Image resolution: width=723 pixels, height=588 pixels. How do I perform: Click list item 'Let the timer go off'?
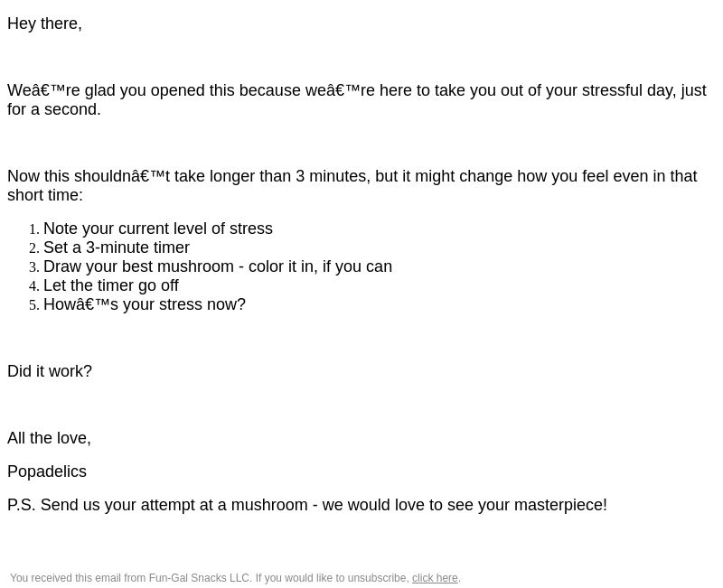click(110, 285)
